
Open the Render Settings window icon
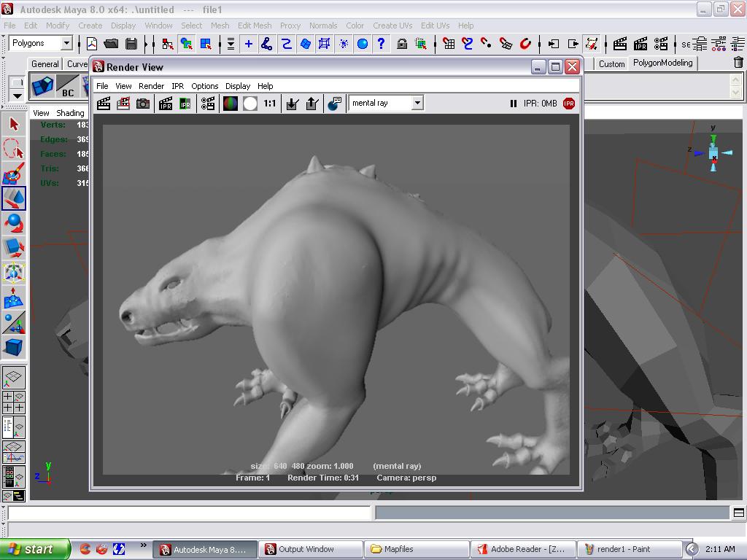[206, 103]
